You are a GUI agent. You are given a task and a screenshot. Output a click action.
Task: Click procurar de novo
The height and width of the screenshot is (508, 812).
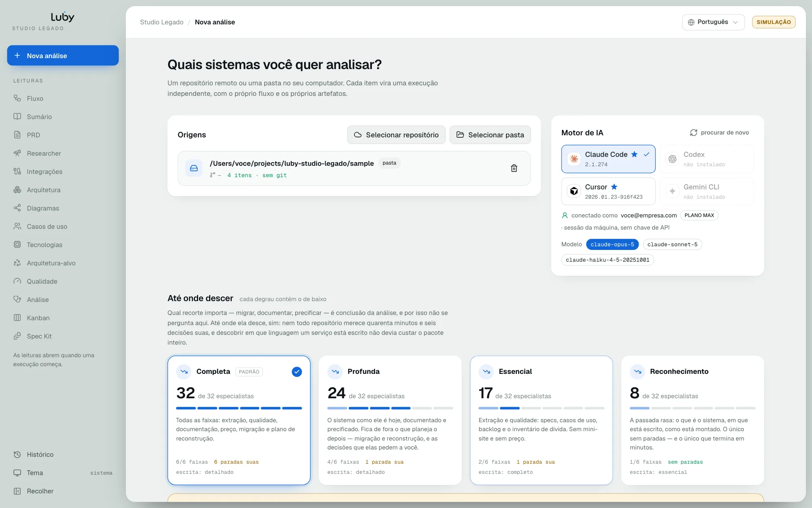tap(719, 132)
